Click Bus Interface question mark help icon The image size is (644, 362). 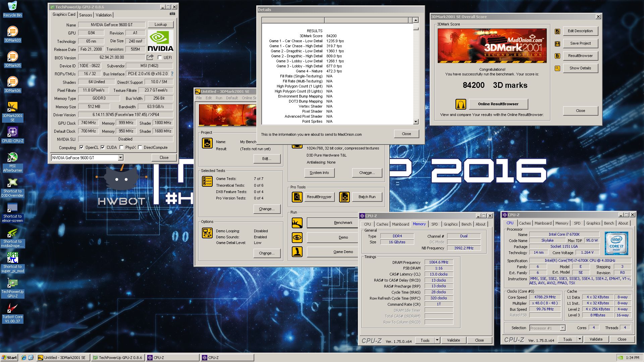point(172,74)
